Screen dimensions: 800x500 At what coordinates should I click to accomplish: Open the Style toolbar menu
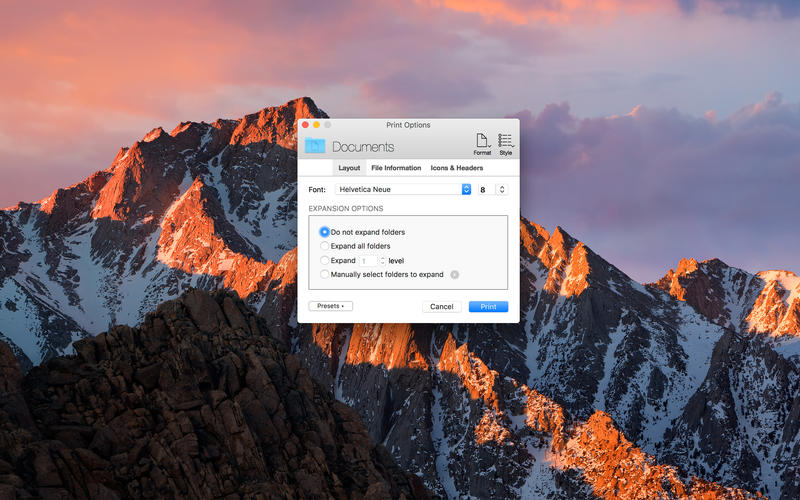pyautogui.click(x=506, y=144)
